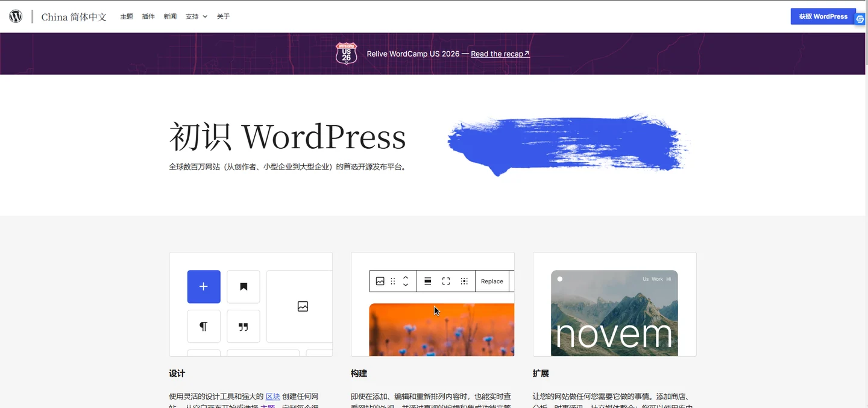Click the Relive WordCamp US 2026 text
Image resolution: width=868 pixels, height=408 pixels.
tap(413, 54)
